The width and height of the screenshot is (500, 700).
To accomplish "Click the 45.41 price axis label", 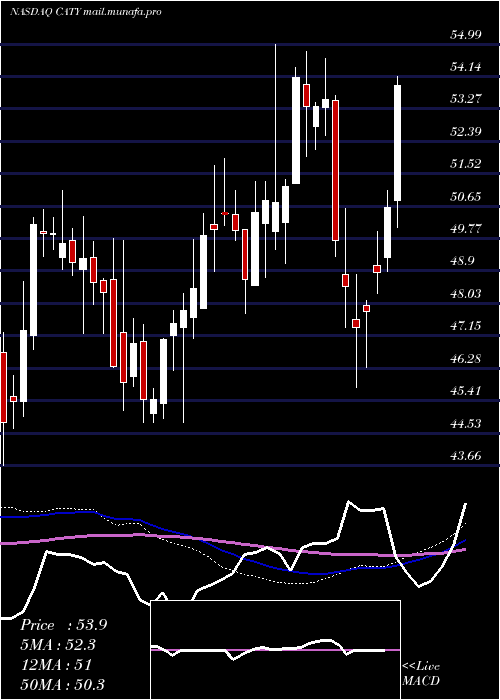I will (x=465, y=391).
